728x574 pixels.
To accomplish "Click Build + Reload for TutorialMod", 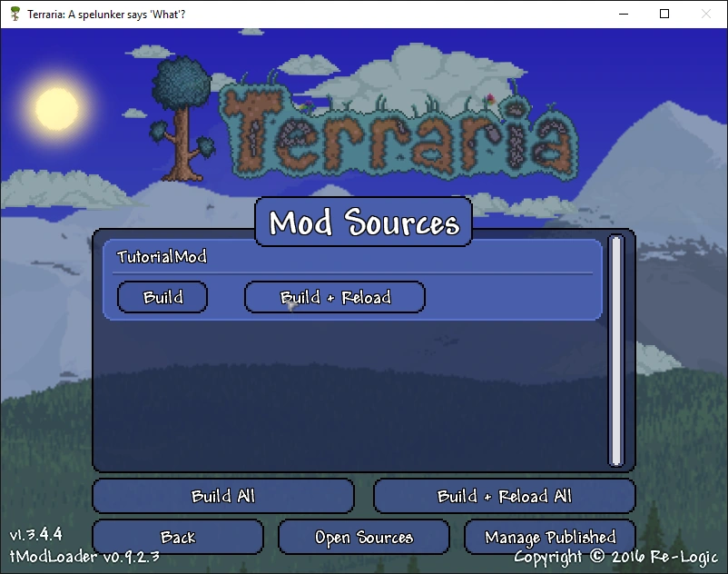I will pos(335,297).
